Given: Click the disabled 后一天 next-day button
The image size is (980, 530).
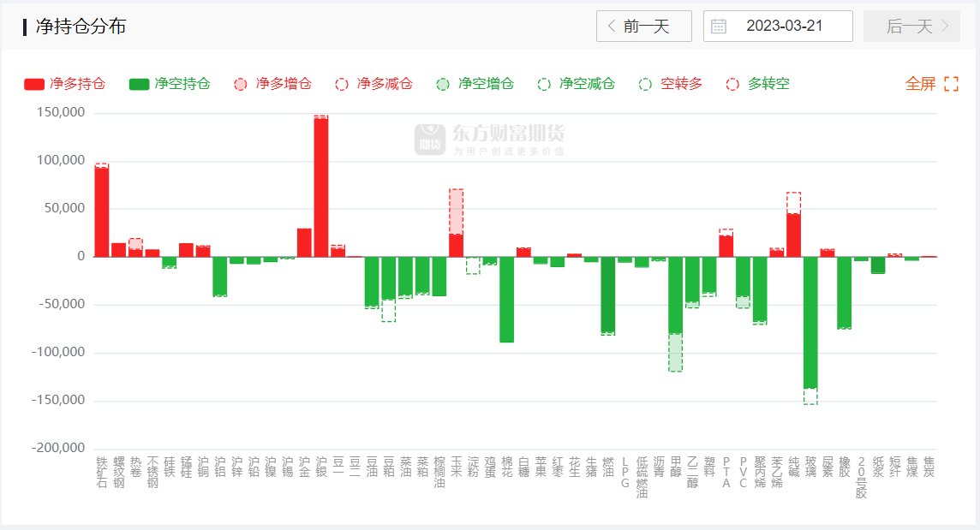Looking at the screenshot, I should click(x=911, y=27).
